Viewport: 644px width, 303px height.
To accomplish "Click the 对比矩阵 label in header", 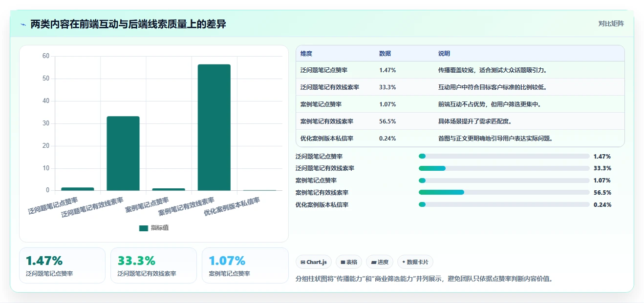I will pyautogui.click(x=611, y=23).
